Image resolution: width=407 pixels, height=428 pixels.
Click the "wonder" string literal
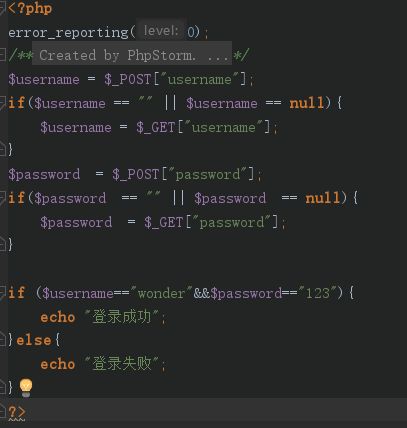coord(161,293)
